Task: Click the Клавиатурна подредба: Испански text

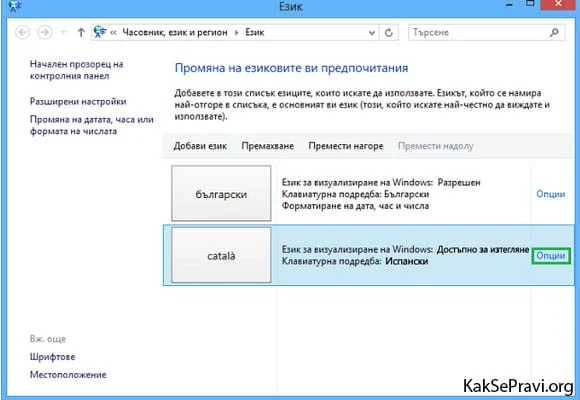Action: [x=355, y=261]
